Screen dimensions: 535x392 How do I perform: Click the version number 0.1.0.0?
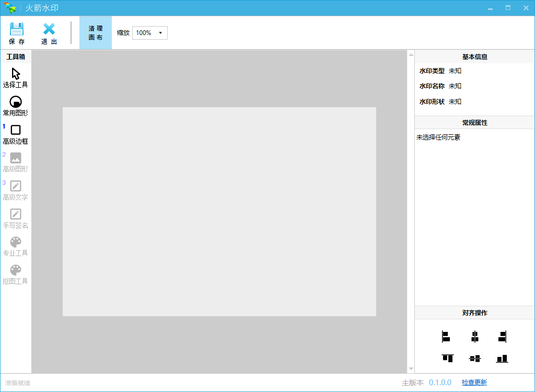coord(440,383)
